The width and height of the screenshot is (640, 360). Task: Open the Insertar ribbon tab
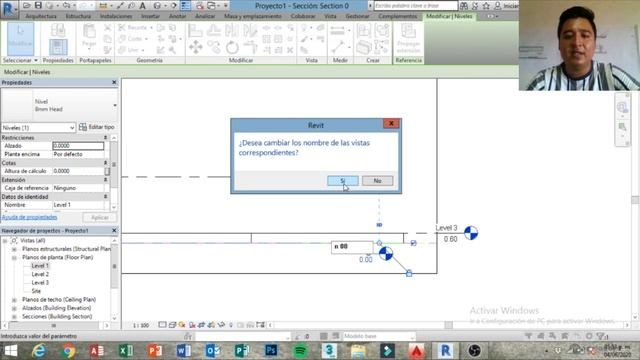[x=151, y=16]
